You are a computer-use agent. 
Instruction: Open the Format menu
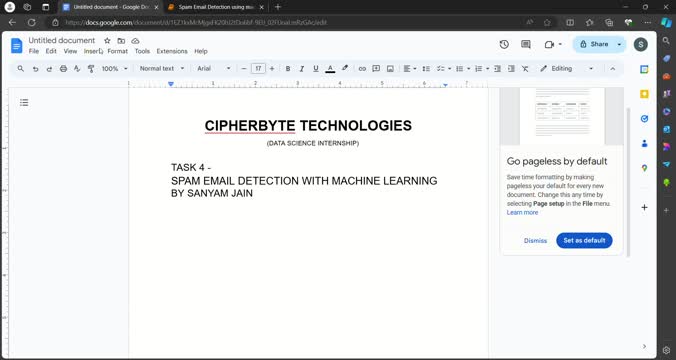(118, 51)
